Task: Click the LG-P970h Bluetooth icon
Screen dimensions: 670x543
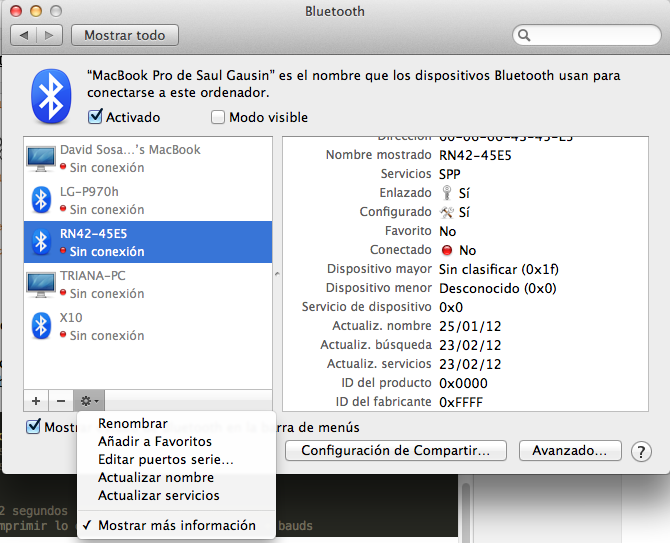Action: pyautogui.click(x=41, y=200)
